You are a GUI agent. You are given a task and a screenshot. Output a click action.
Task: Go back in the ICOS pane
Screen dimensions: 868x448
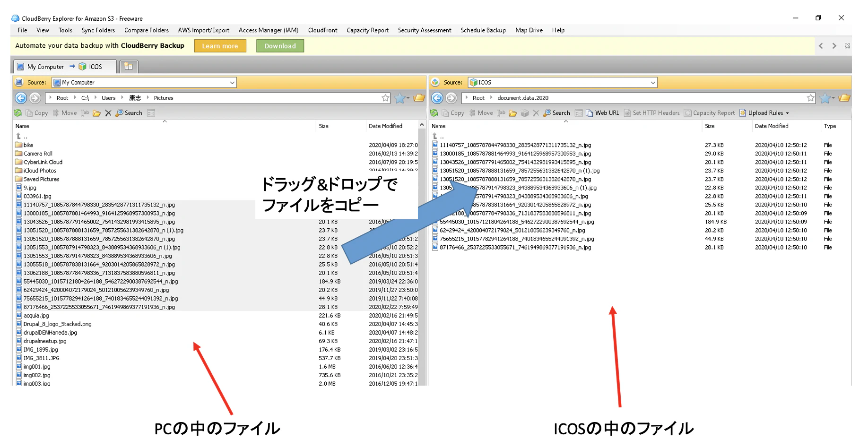[437, 98]
